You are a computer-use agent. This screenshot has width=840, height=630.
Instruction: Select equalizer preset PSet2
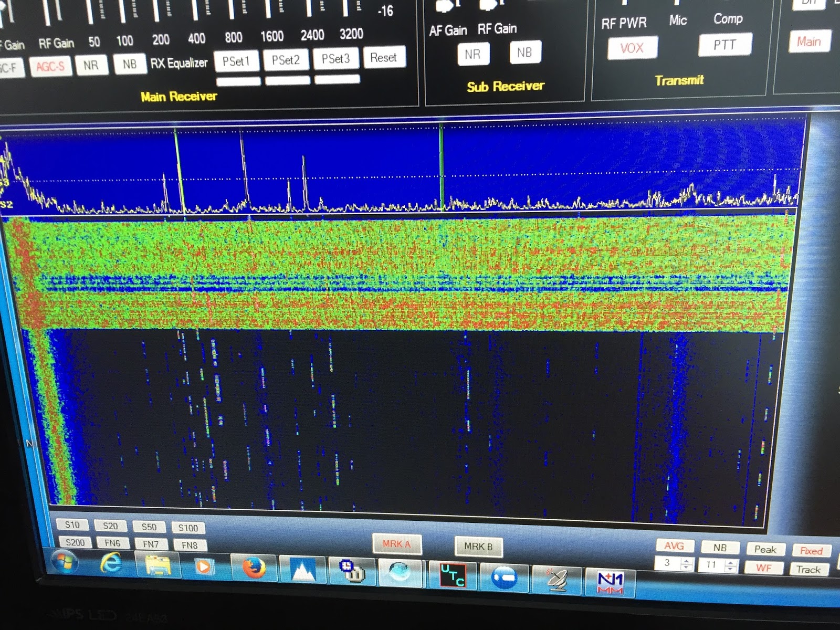[286, 59]
